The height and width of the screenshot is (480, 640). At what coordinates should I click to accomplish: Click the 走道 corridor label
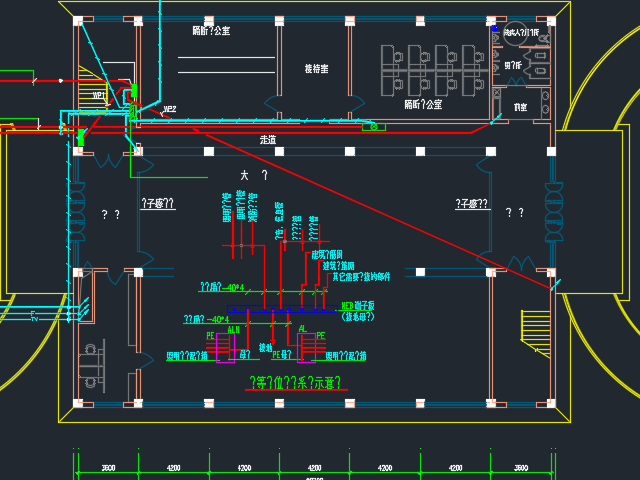(x=267, y=140)
